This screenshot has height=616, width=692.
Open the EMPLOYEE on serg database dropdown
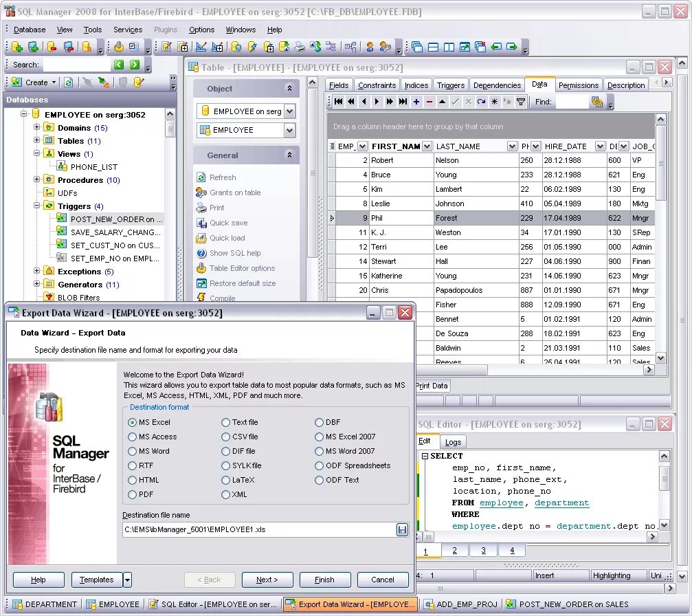point(289,111)
